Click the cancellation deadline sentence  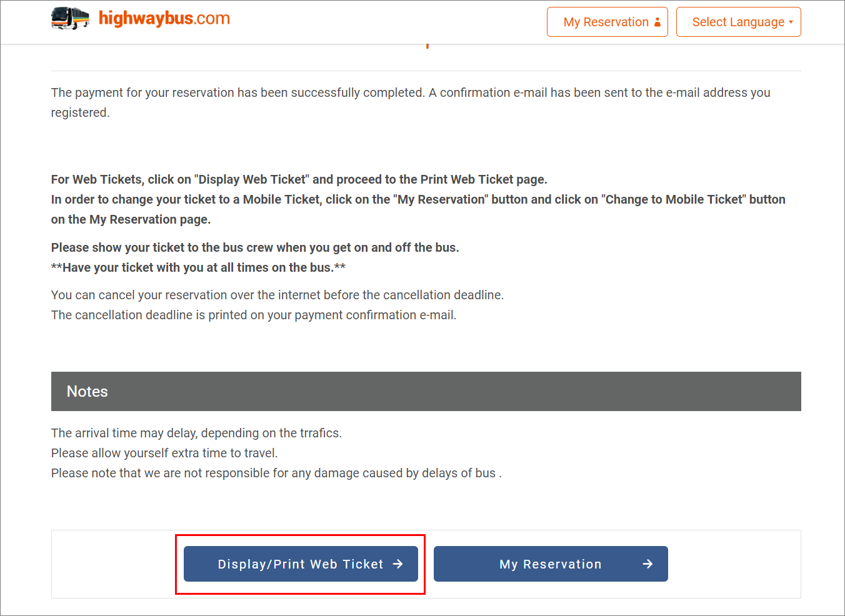[x=253, y=315]
